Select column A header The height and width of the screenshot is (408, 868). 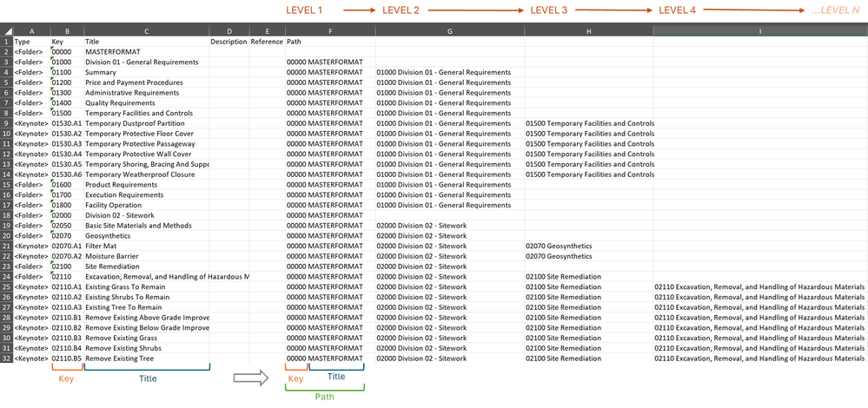tap(31, 31)
